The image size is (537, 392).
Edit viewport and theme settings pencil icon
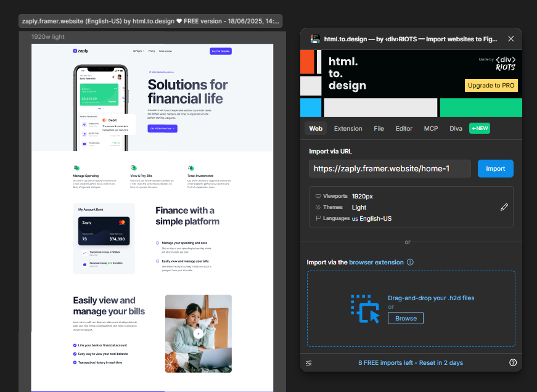tap(504, 207)
